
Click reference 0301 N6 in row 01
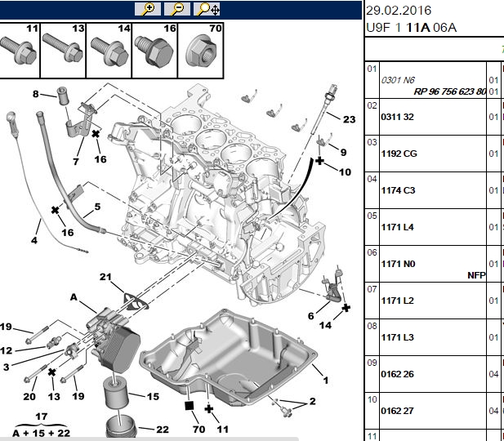pyautogui.click(x=398, y=80)
